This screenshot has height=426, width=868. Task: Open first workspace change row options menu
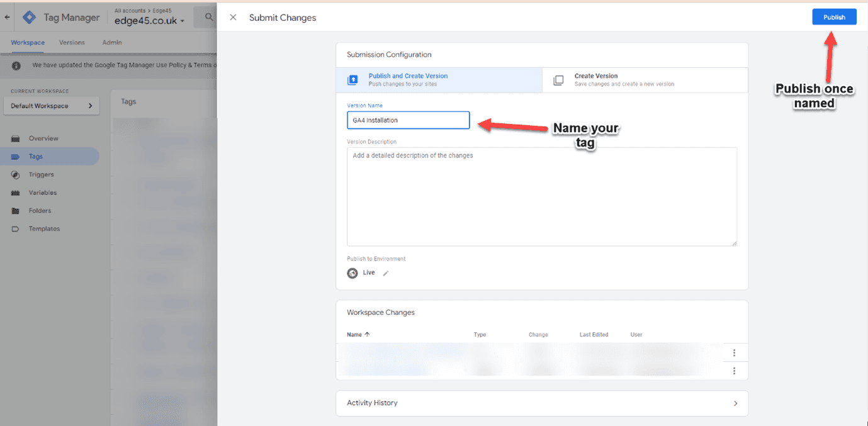pyautogui.click(x=734, y=353)
